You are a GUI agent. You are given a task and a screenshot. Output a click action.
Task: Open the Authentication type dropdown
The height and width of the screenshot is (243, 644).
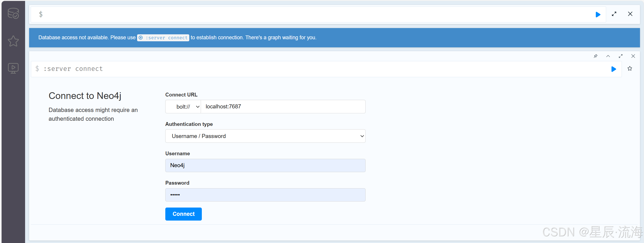click(x=265, y=136)
